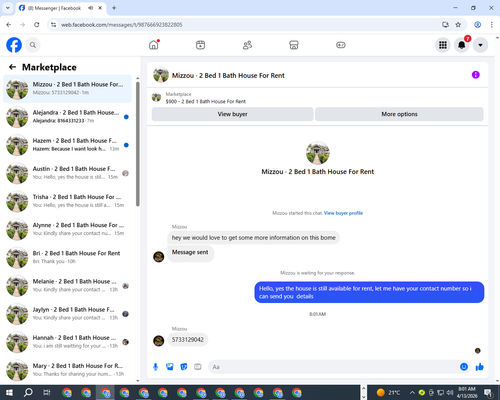
Task: Click View buyer button
Action: tap(232, 114)
